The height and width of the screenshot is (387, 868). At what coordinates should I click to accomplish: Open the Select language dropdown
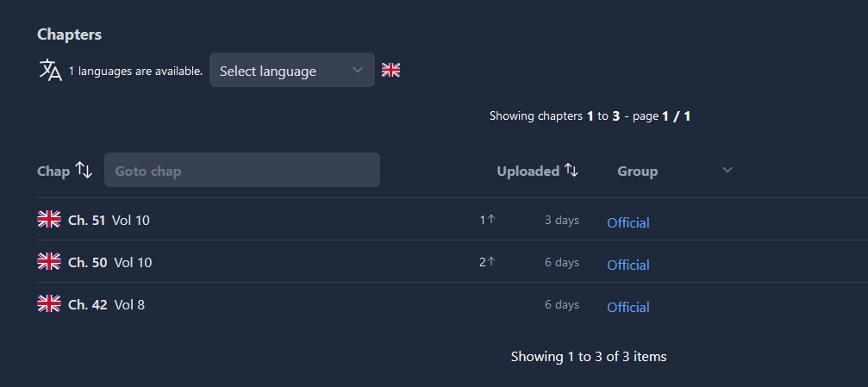point(291,70)
